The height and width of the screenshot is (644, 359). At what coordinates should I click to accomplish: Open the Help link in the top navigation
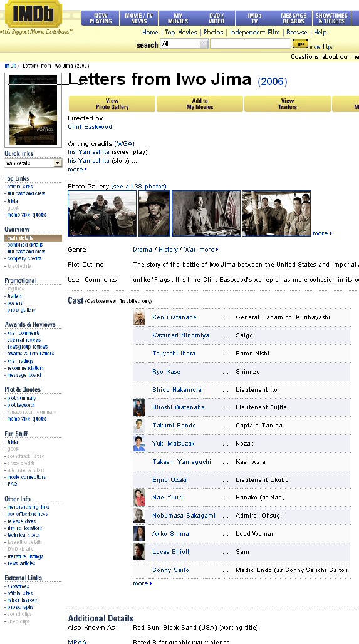pyautogui.click(x=320, y=32)
